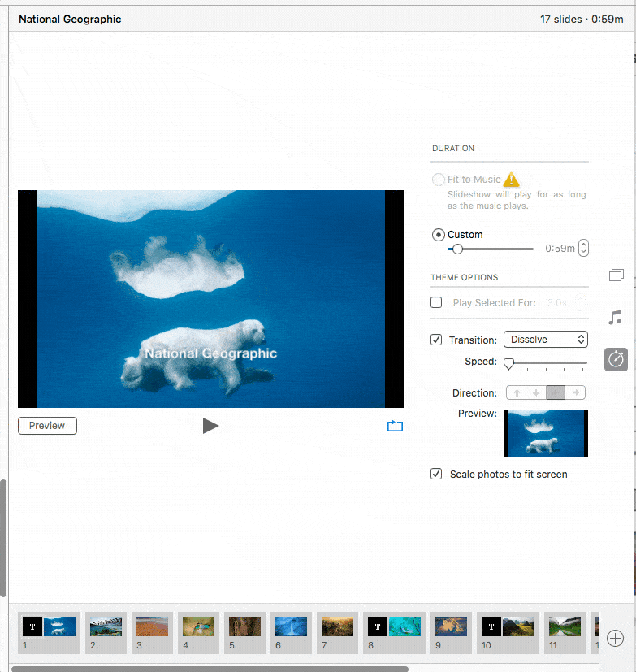636x672 pixels.
Task: Select the Custom duration radio button
Action: pos(438,235)
